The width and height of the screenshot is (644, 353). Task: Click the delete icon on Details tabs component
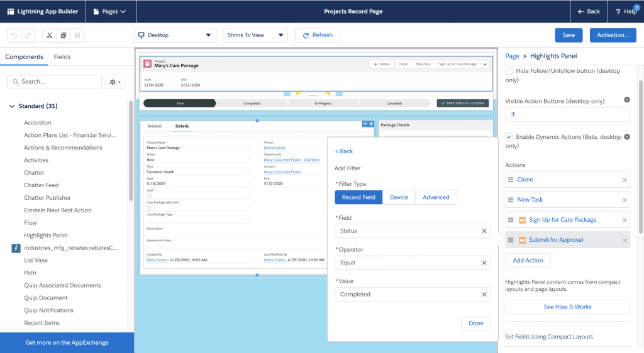(371, 123)
